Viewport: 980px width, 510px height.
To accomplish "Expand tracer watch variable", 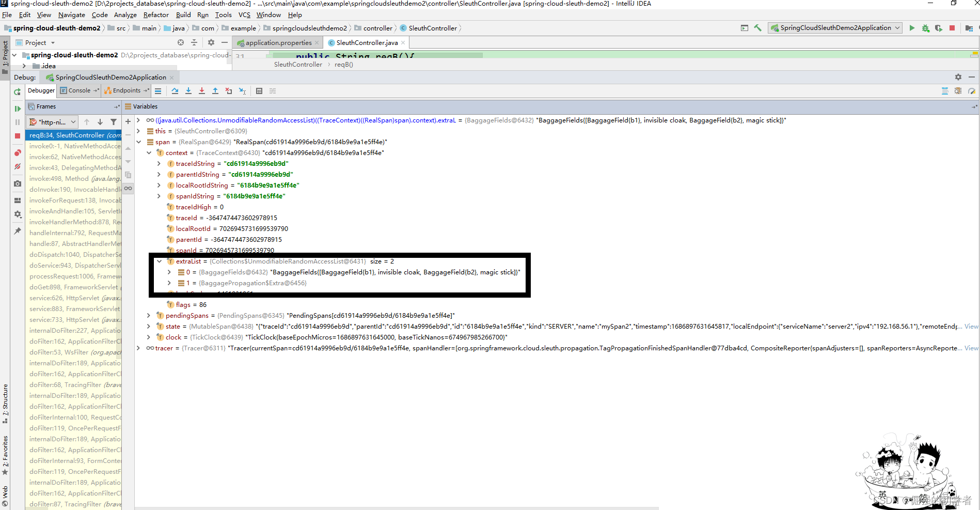I will pos(139,348).
